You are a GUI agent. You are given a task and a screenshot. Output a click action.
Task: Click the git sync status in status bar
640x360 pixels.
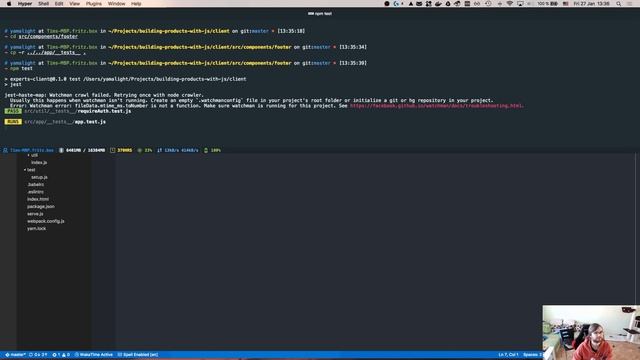click(38, 355)
